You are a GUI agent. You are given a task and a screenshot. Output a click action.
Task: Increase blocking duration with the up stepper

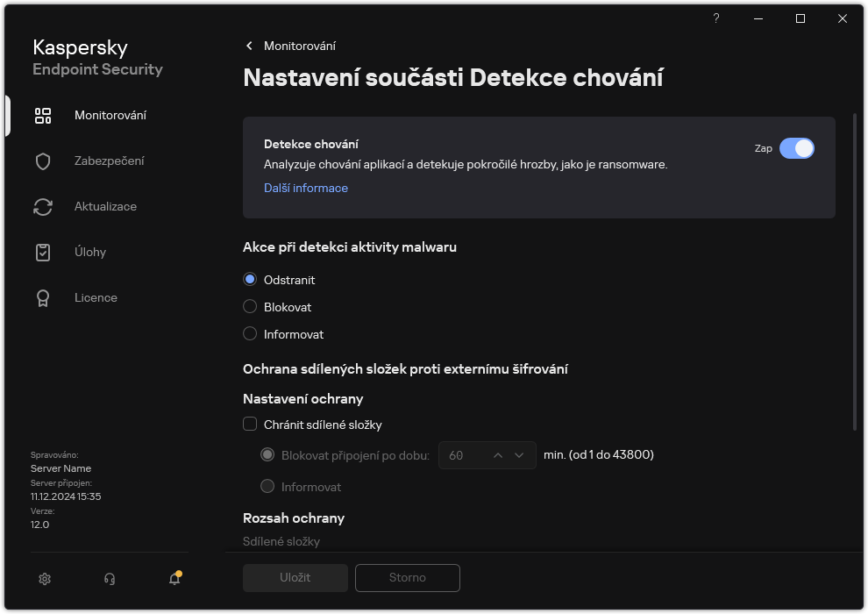tap(497, 455)
